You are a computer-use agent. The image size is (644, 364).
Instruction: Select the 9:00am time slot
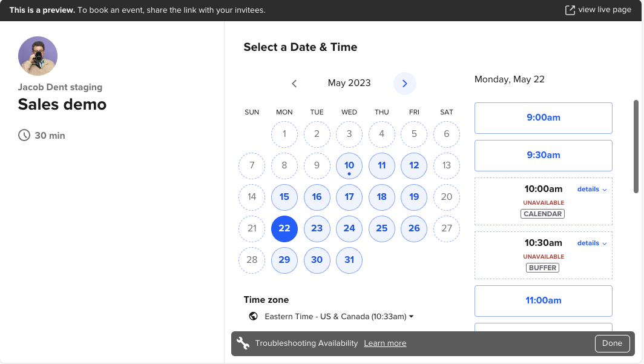coord(543,117)
